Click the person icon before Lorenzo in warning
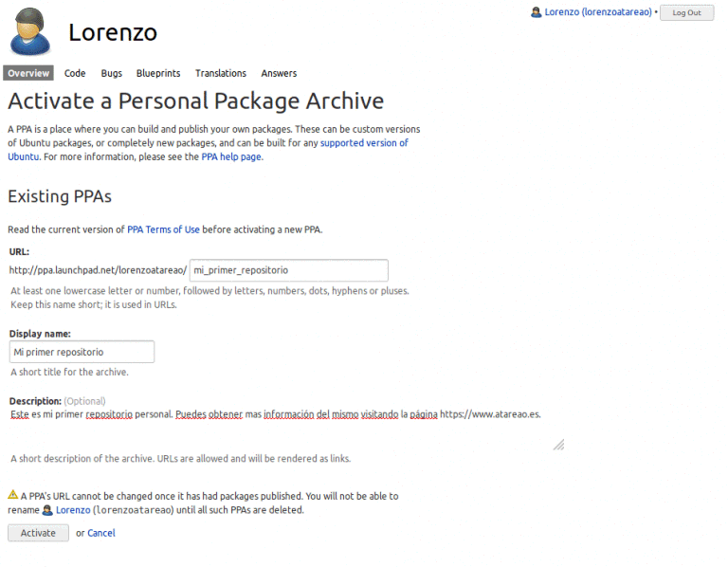 (x=47, y=510)
